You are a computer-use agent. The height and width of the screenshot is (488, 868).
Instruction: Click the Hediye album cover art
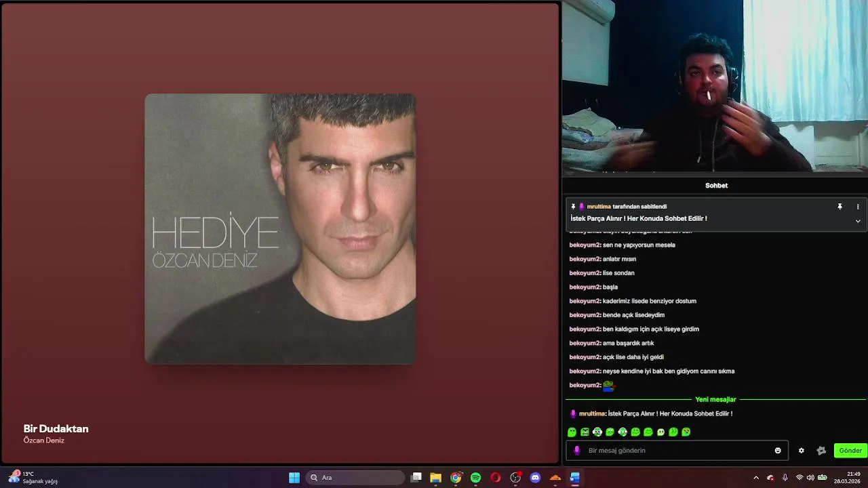280,229
